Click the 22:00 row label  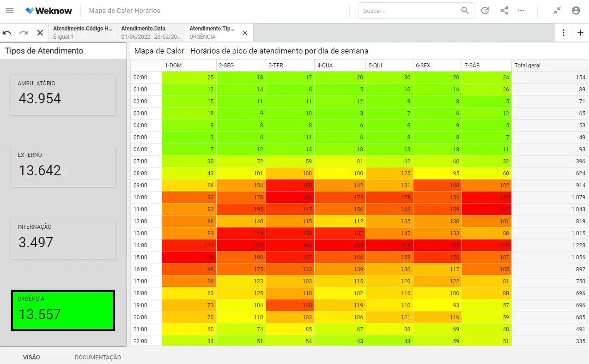point(146,341)
